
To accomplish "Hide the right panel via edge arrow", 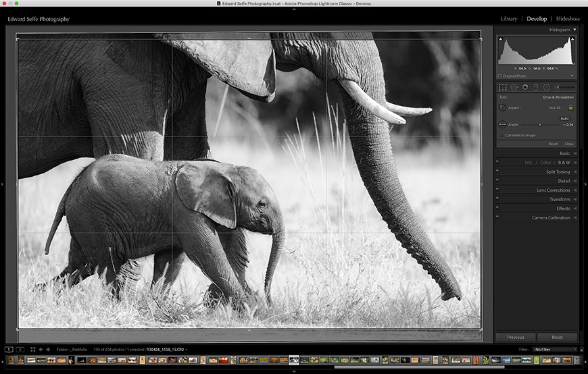I will pos(585,184).
